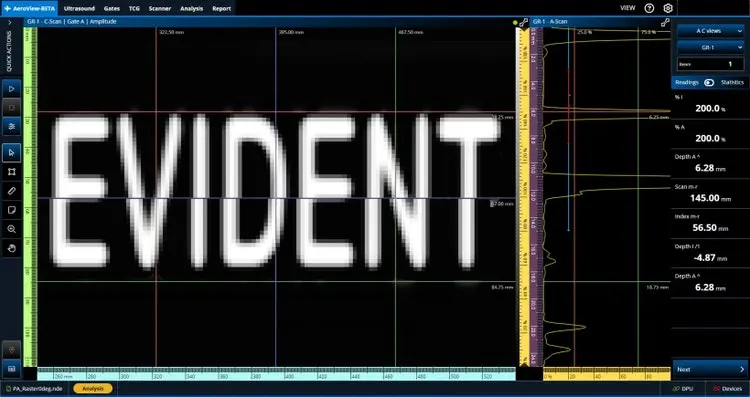Click the PA_Raster0deg.nde file label
Viewport: 750px width, 397px height.
point(34,388)
